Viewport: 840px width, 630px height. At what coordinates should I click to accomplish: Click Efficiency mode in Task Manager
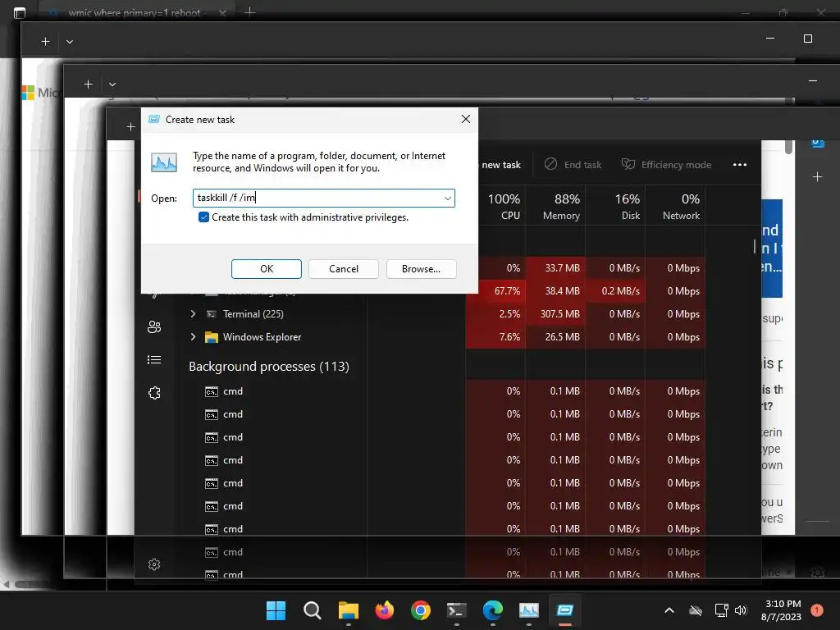666,164
